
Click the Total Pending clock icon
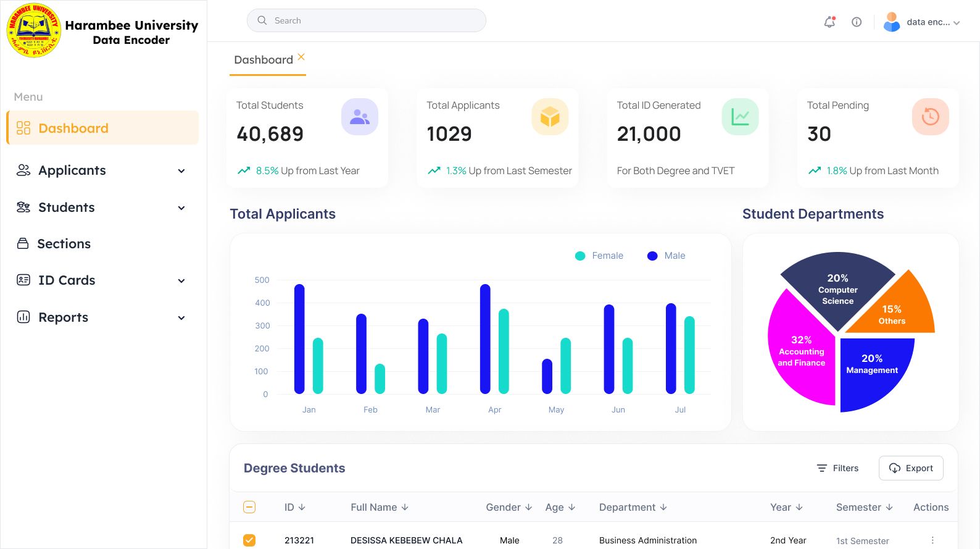tap(931, 117)
